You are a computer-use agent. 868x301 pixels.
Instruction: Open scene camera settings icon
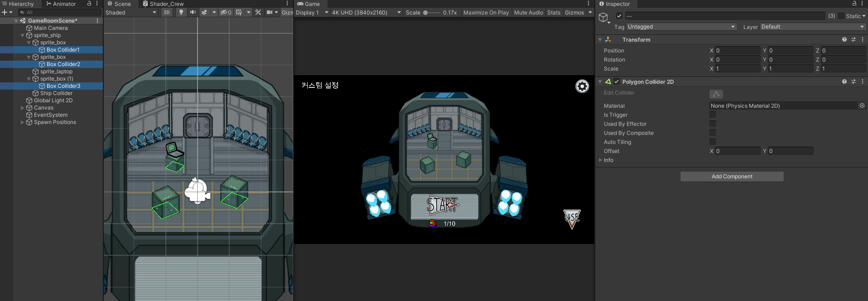tap(270, 13)
